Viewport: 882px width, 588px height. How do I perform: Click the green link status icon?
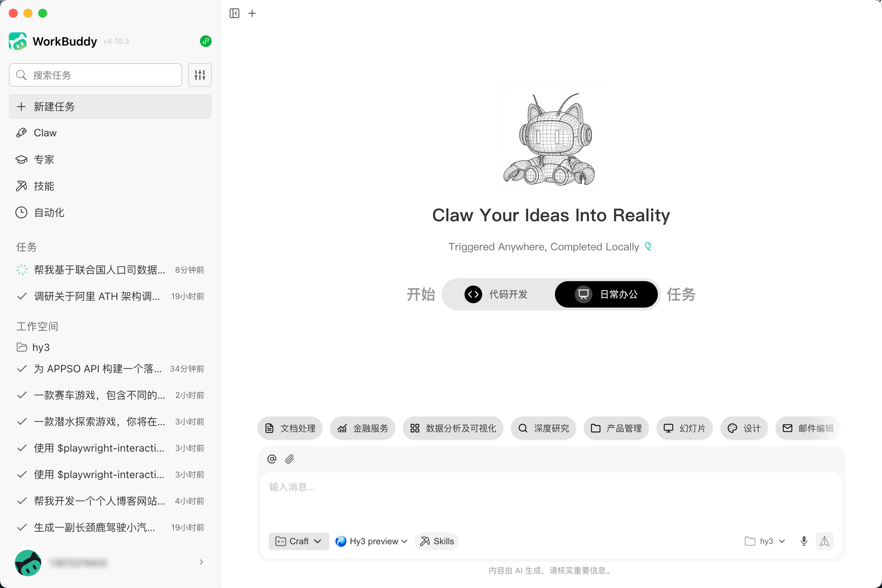pyautogui.click(x=205, y=41)
